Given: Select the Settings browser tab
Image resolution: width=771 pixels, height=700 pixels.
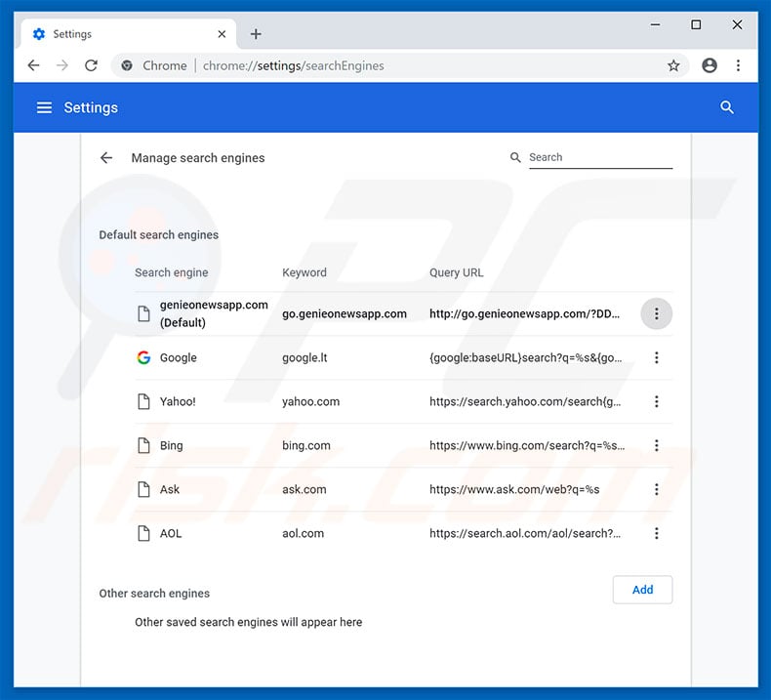Looking at the screenshot, I should coord(129,34).
